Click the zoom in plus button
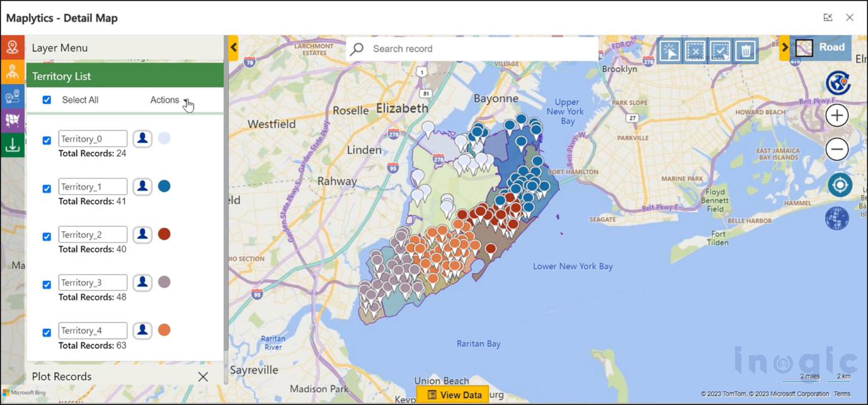Image resolution: width=868 pixels, height=405 pixels. (x=837, y=116)
